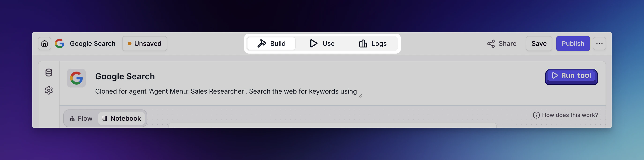This screenshot has width=644, height=160.
Task: Click the Google logo next to the breadcrumb
Action: click(x=60, y=44)
